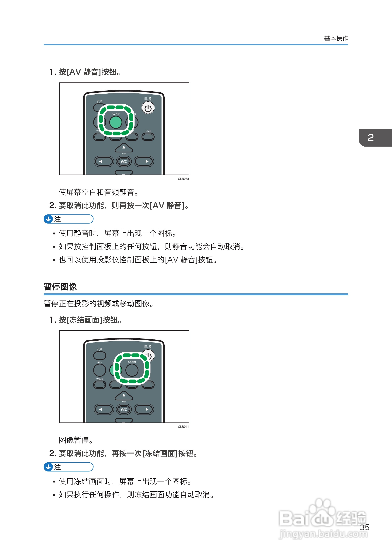Click the 暂停图像 section heading
This screenshot has height=556, width=392.
(60, 287)
